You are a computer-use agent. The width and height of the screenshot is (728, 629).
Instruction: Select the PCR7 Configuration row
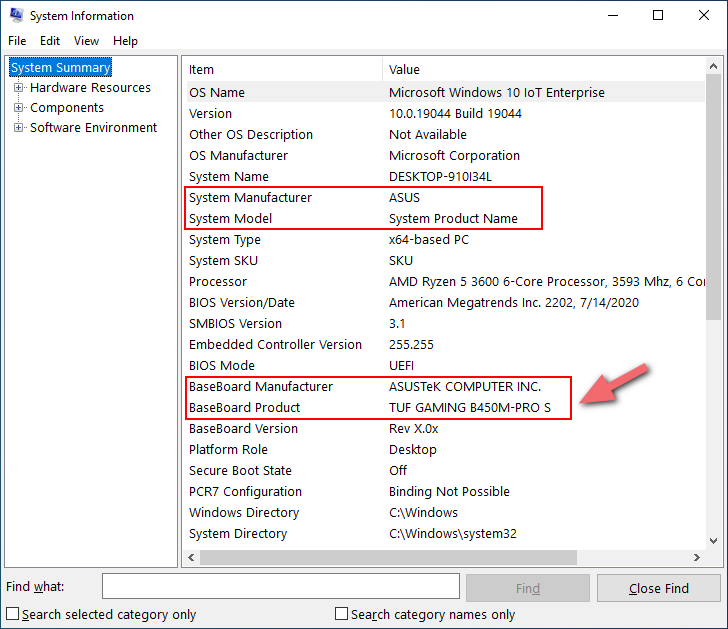coord(446,492)
